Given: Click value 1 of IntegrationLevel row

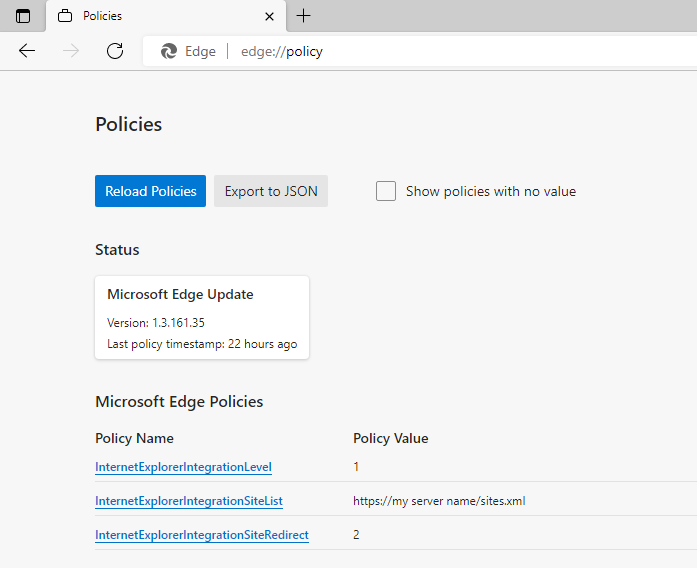Looking at the screenshot, I should point(356,467).
